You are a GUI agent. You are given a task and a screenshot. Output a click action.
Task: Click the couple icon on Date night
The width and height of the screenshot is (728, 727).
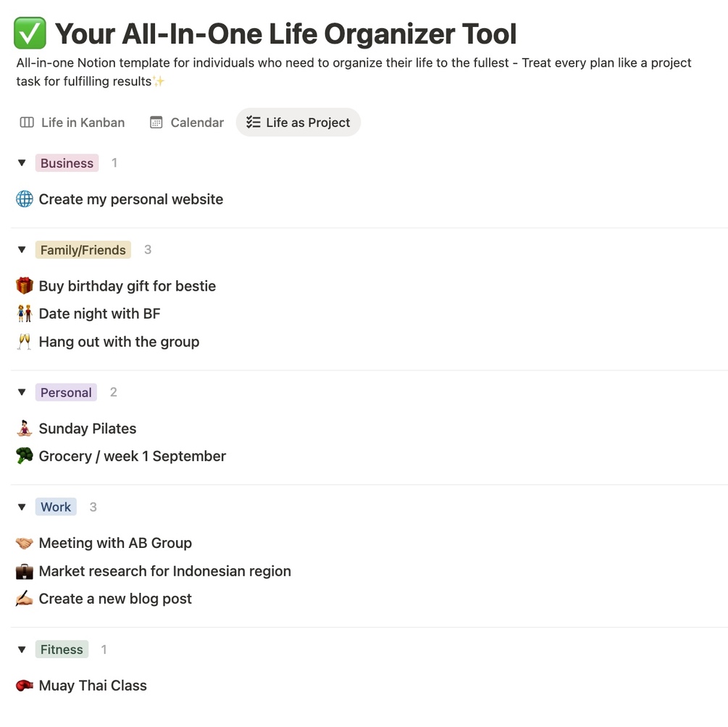tap(25, 314)
